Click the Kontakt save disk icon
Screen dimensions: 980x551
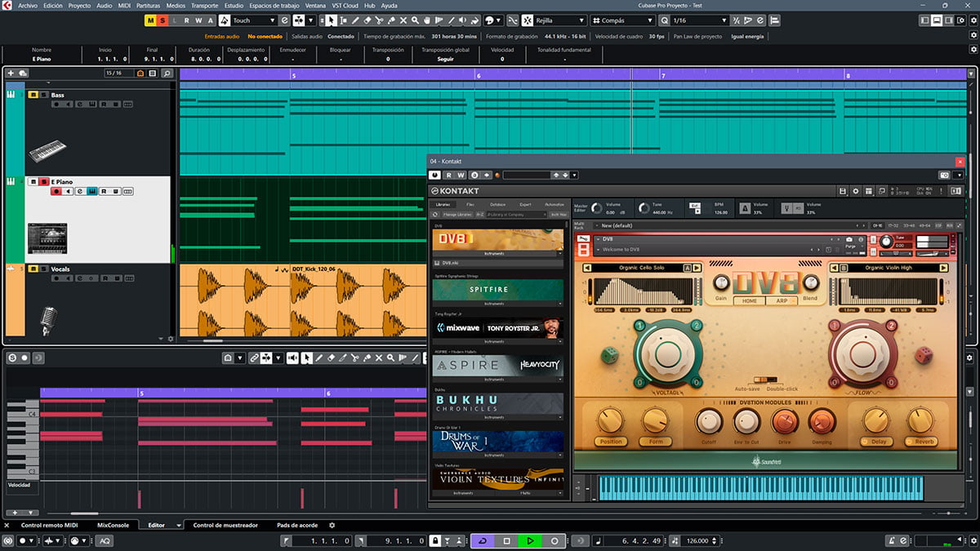843,191
